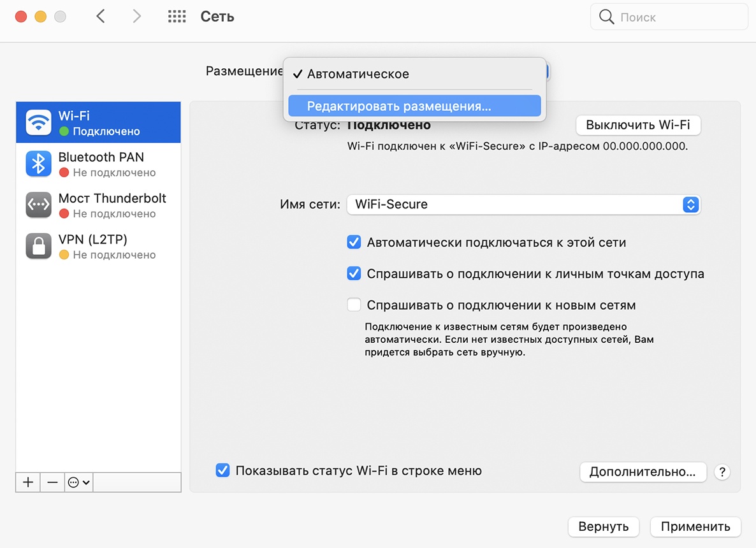The height and width of the screenshot is (548, 756).
Task: Open the service action menu (ellipsis)
Action: click(x=79, y=482)
